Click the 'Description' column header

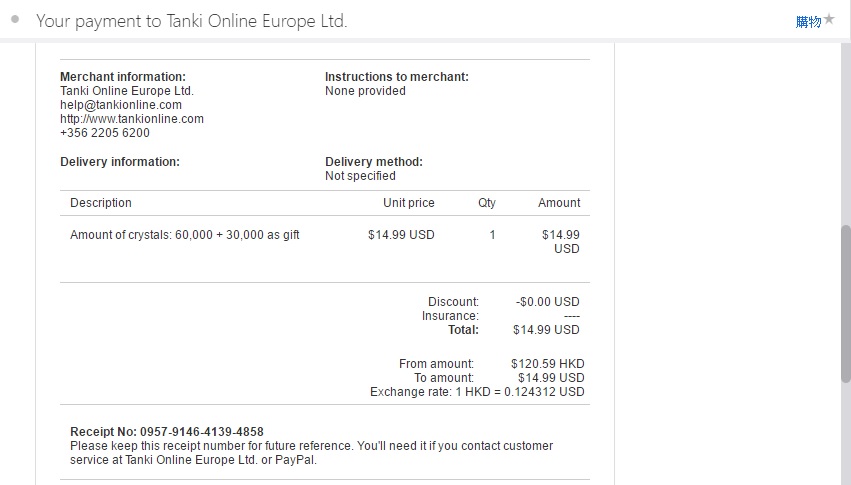click(101, 203)
